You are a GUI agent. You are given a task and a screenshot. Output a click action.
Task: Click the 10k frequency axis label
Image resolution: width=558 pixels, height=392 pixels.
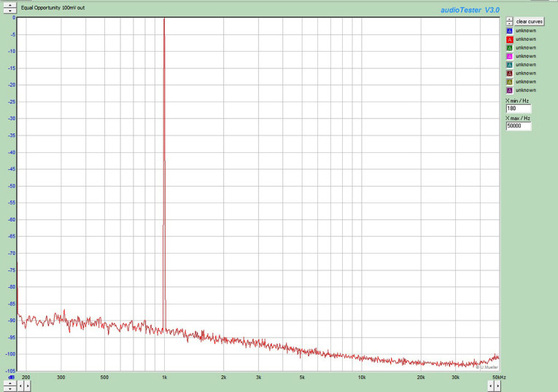[x=362, y=377]
